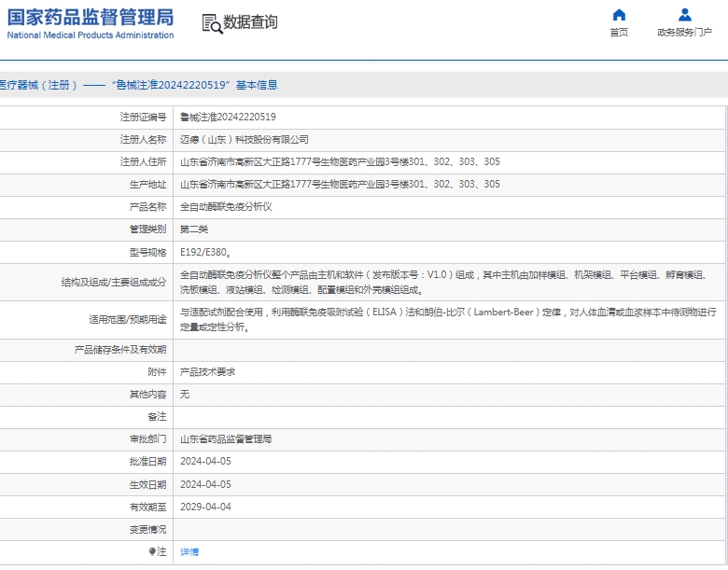Image resolution: width=728 pixels, height=570 pixels.
Task: Click the 生产地址 address value
Action: click(340, 184)
